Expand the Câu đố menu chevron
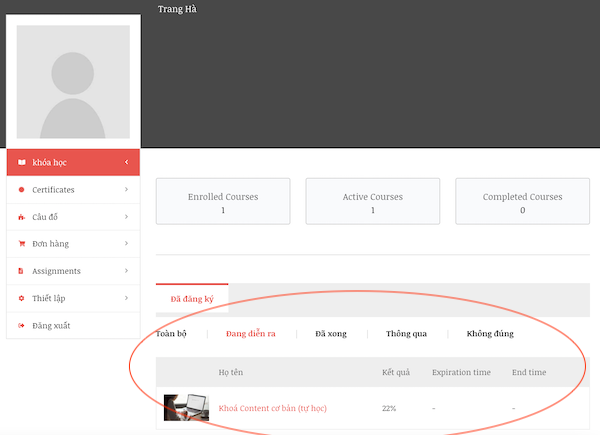 pyautogui.click(x=126, y=217)
